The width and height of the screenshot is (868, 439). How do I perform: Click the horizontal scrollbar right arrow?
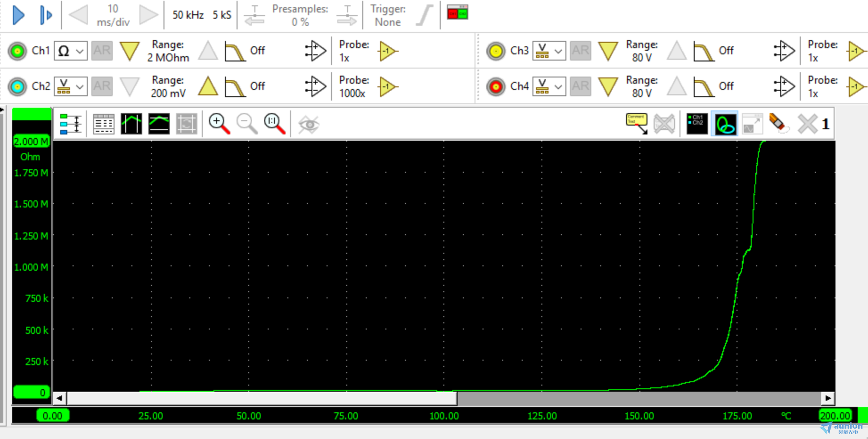[x=828, y=398]
